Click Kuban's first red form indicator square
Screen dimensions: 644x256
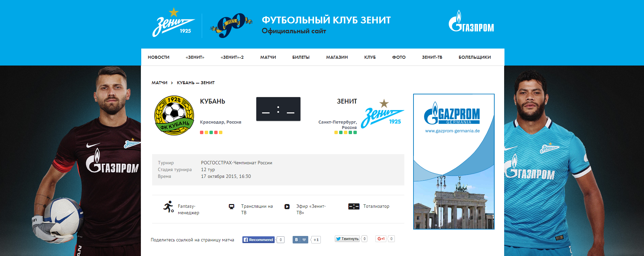coord(202,132)
